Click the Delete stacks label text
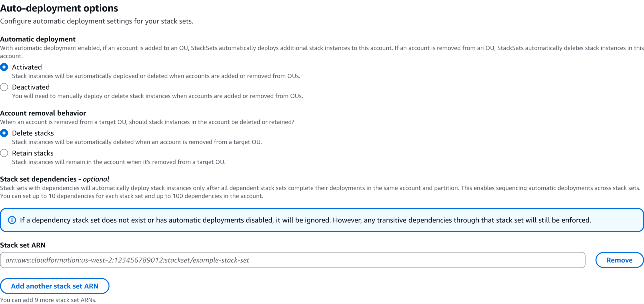Screen dimensions: 644x304 (x=33, y=133)
